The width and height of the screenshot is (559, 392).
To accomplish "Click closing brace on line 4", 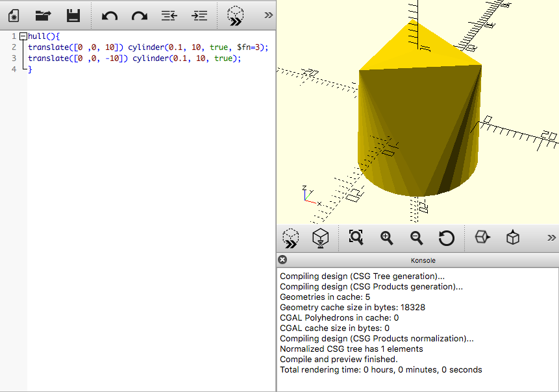I will [30, 69].
